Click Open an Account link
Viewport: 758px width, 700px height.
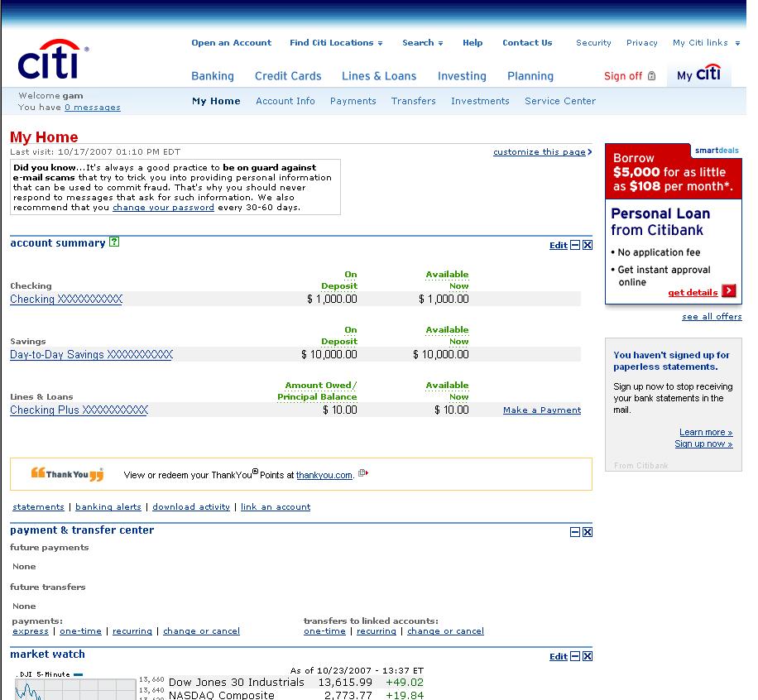coord(231,42)
